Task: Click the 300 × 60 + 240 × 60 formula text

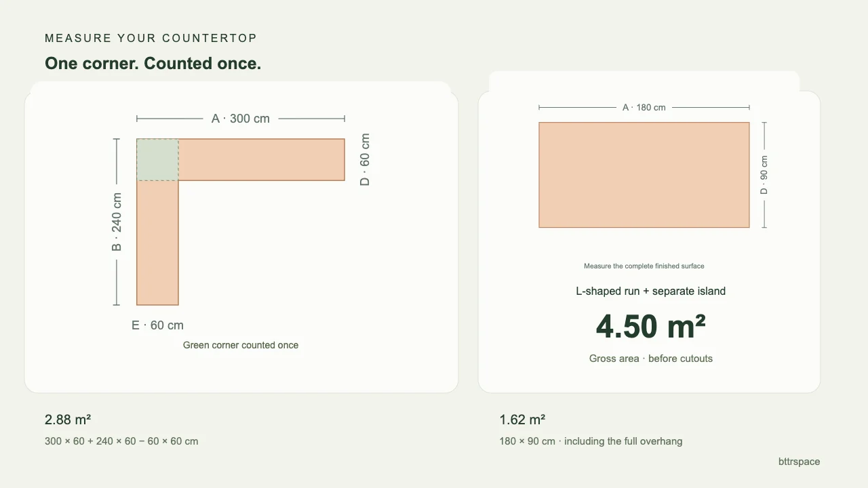Action: [x=122, y=441]
